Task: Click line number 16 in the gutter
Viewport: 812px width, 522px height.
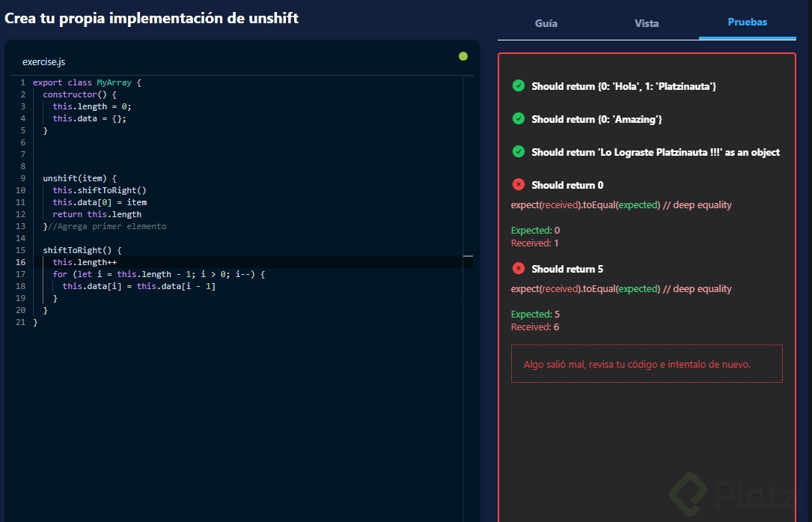Action: [x=20, y=262]
